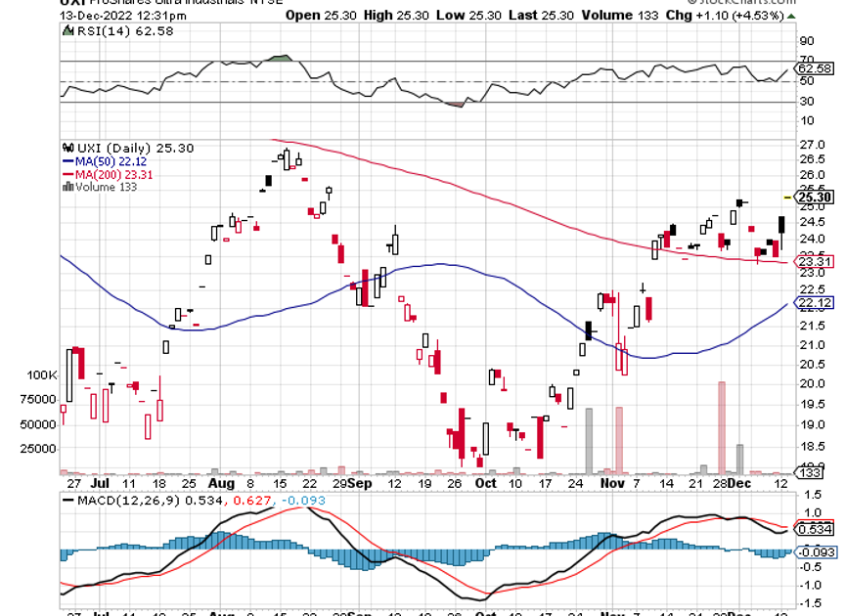Click the blue MA(50) legend swatch
This screenshot has width=845, height=616.
[x=67, y=161]
